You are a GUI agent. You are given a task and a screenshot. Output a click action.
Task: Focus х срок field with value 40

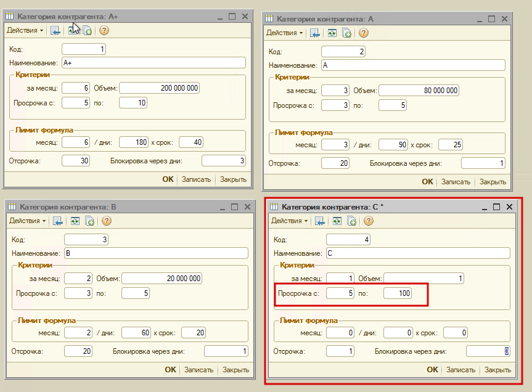click(x=191, y=142)
